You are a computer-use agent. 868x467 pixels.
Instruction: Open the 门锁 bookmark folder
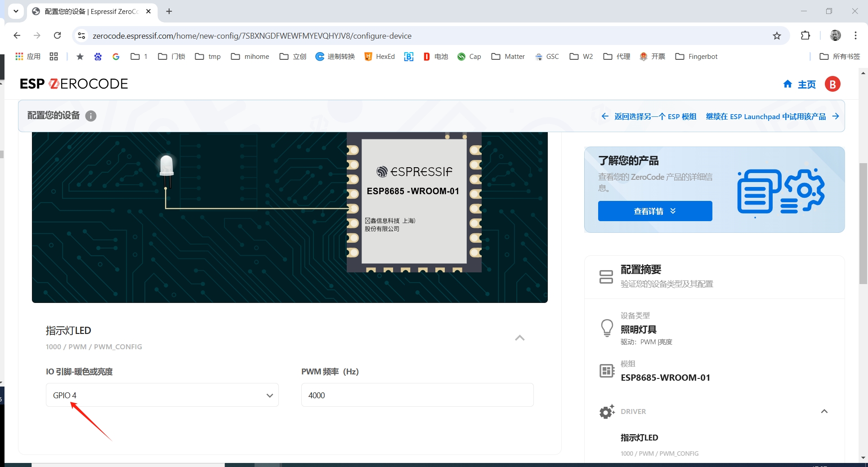(x=172, y=56)
